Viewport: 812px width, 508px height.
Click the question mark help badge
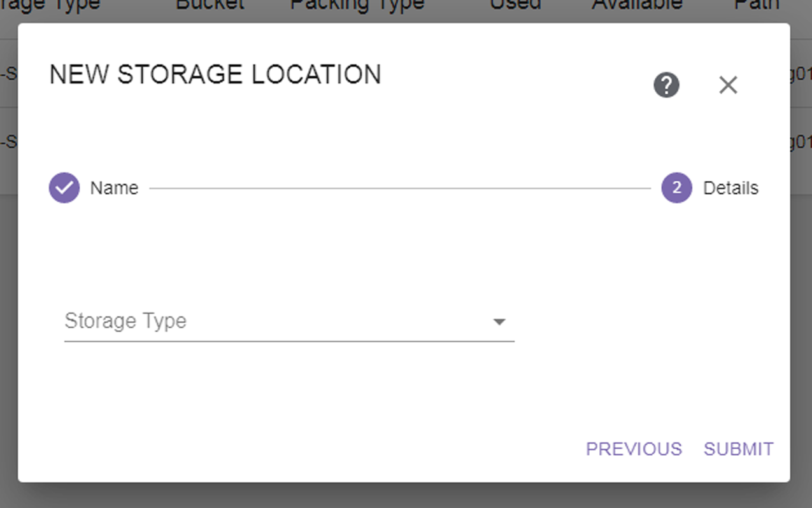(x=666, y=85)
